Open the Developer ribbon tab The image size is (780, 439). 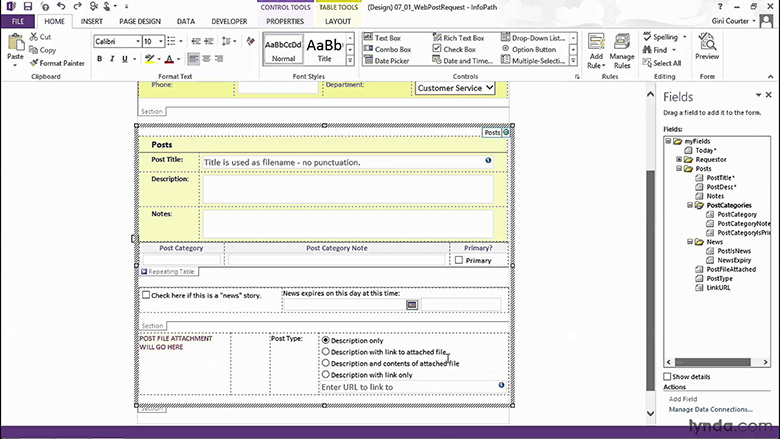coord(230,20)
